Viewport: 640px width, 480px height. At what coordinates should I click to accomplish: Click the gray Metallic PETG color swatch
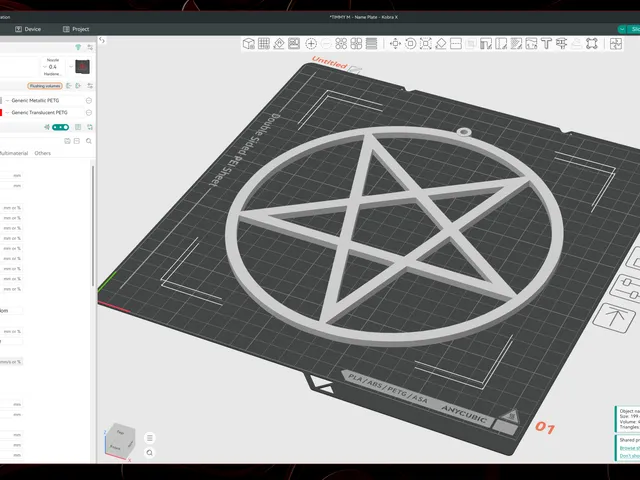click(1, 100)
